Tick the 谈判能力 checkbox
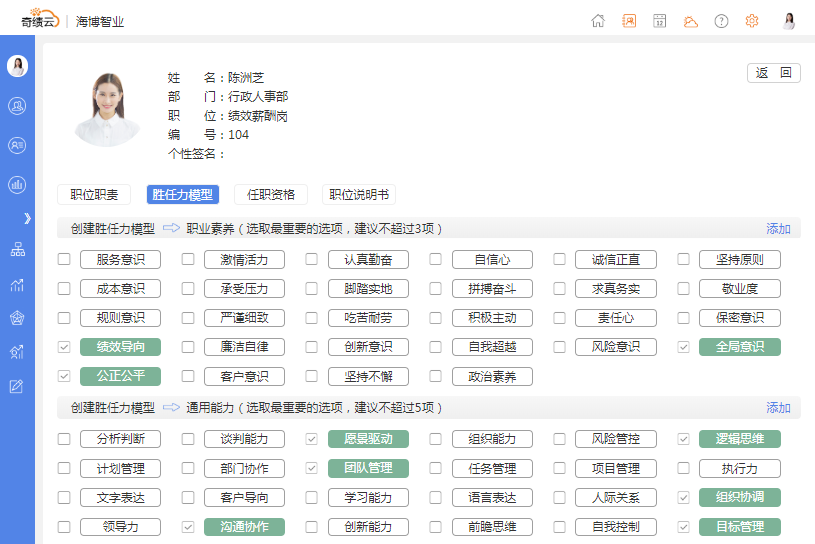The height and width of the screenshot is (544, 815). (188, 439)
